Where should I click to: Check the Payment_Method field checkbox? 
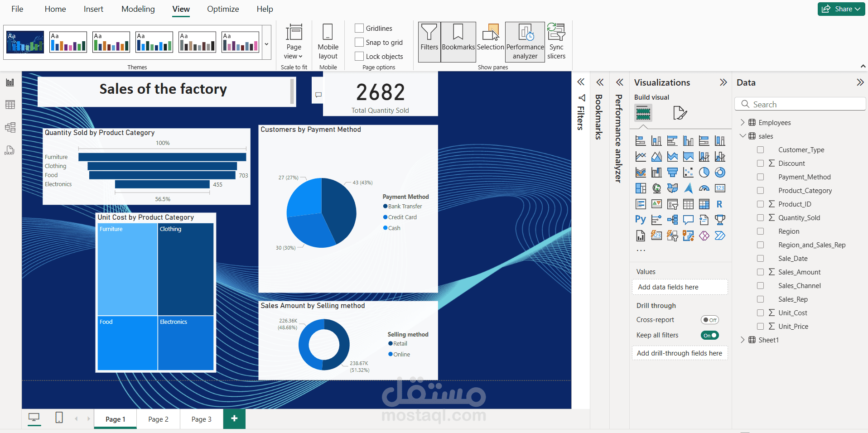point(761,177)
